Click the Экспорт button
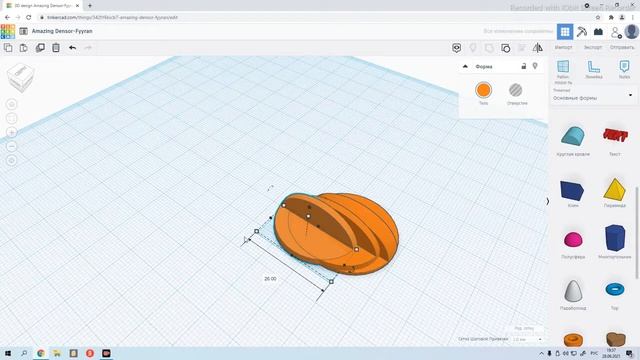 [x=593, y=48]
